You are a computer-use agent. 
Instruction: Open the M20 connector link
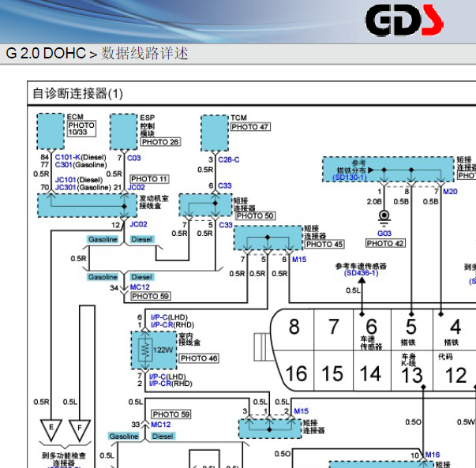tap(450, 192)
